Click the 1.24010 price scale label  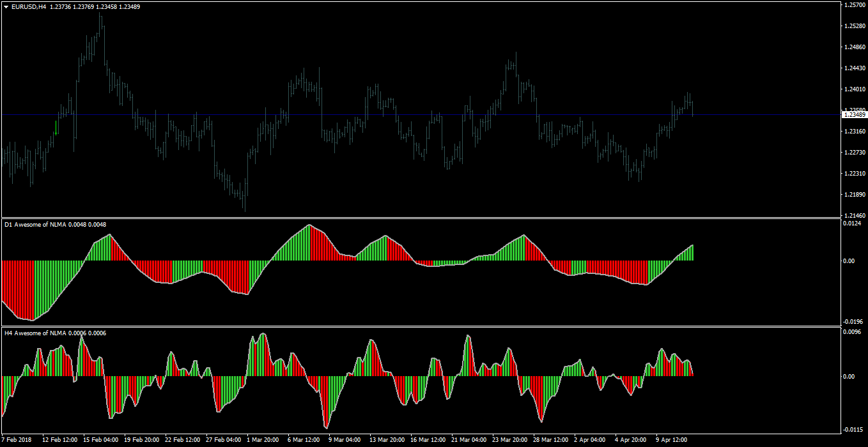click(855, 89)
